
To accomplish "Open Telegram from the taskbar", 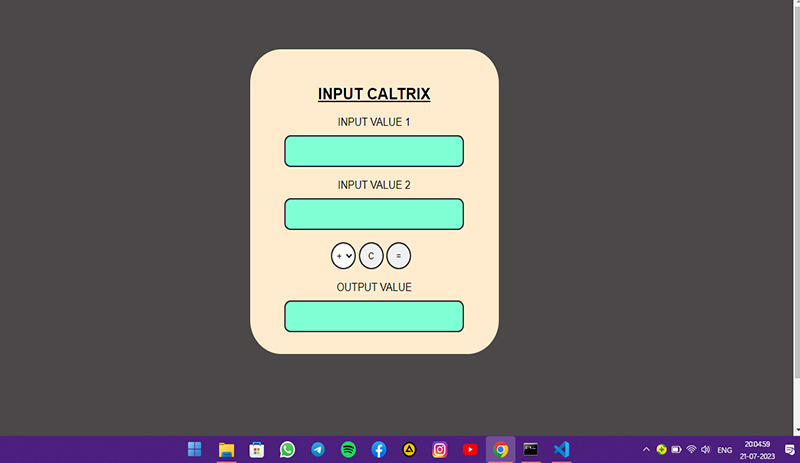I will [x=318, y=449].
